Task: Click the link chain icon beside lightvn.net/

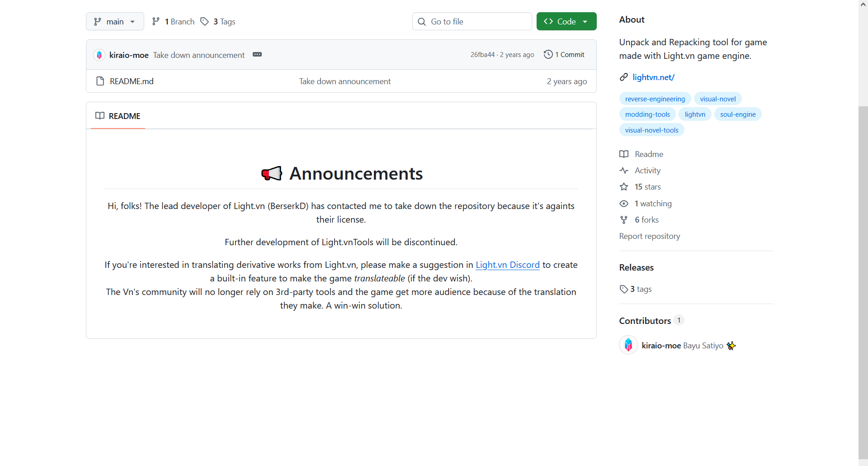Action: [624, 77]
